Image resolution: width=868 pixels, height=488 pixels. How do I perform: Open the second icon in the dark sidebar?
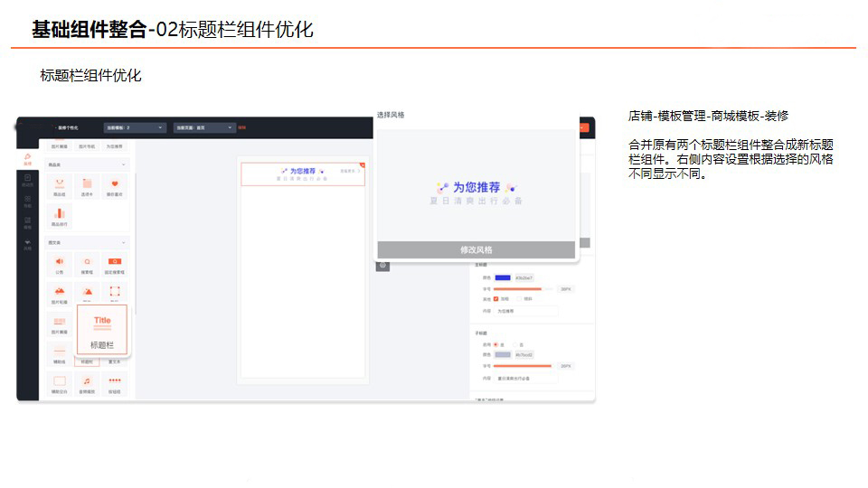point(27,181)
